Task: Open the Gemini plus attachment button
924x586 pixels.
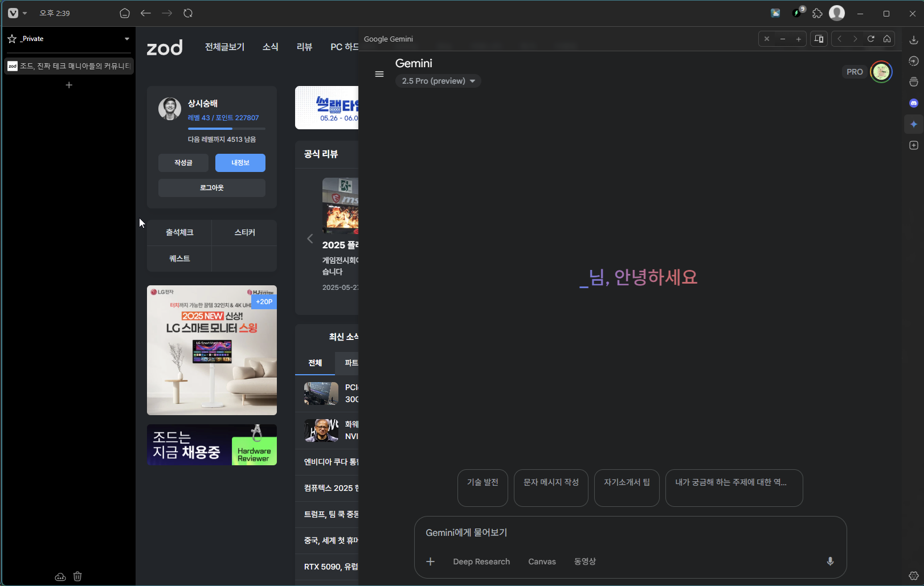Action: click(431, 562)
